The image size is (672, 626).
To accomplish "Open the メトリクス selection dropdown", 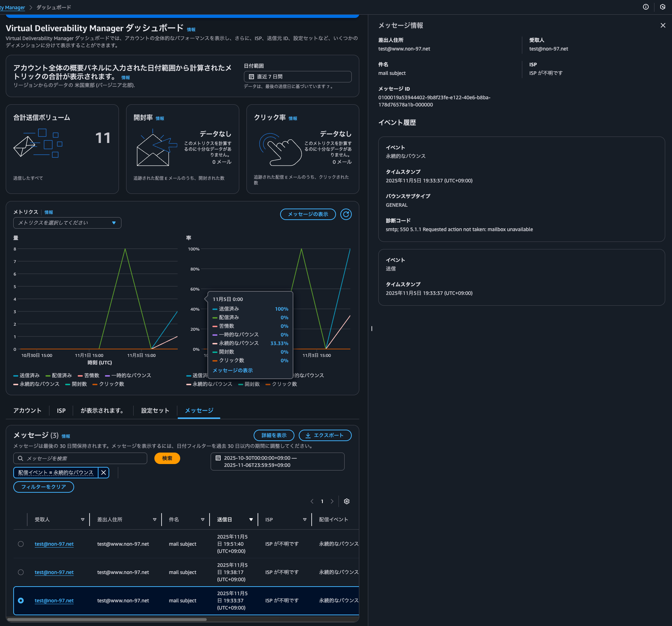I will 67,223.
